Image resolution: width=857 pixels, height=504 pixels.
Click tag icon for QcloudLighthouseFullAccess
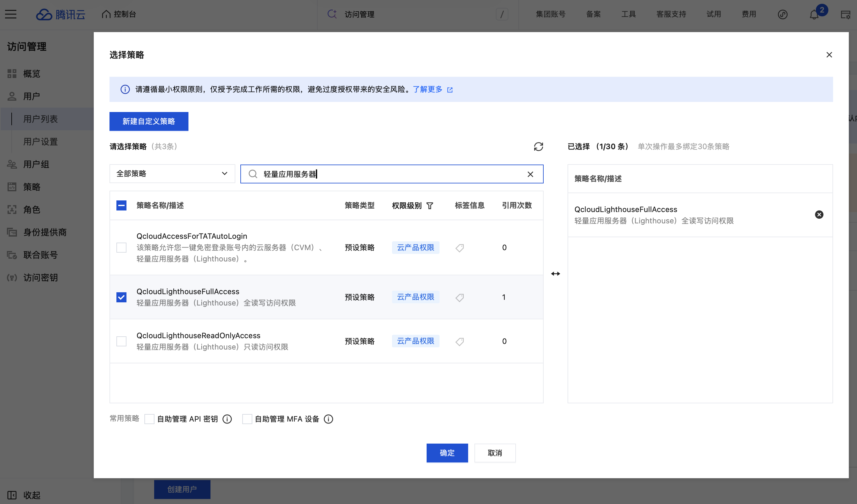click(459, 298)
